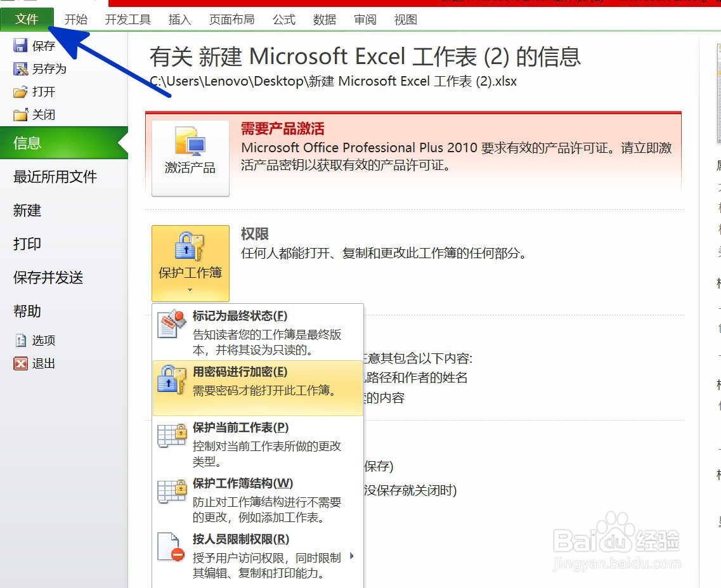Screen dimensions: 721x588
Task: Open the 帮助 section
Action: click(x=27, y=311)
